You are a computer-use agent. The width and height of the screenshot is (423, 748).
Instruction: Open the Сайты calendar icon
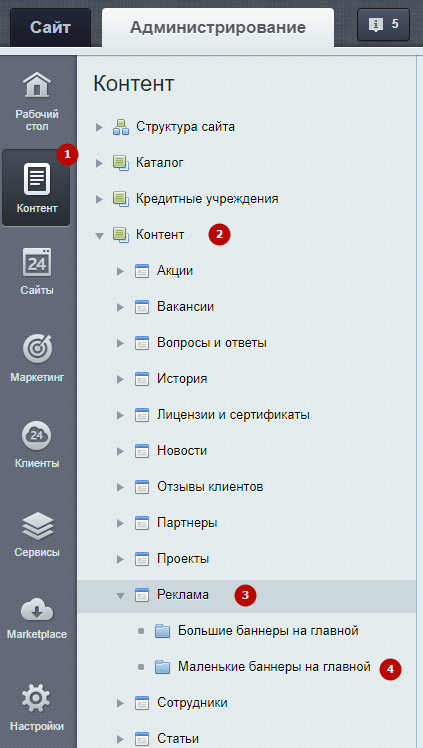point(37,262)
